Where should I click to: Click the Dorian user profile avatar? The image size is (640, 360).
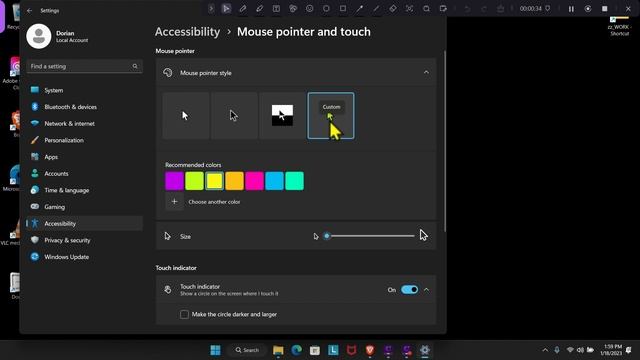[39, 36]
